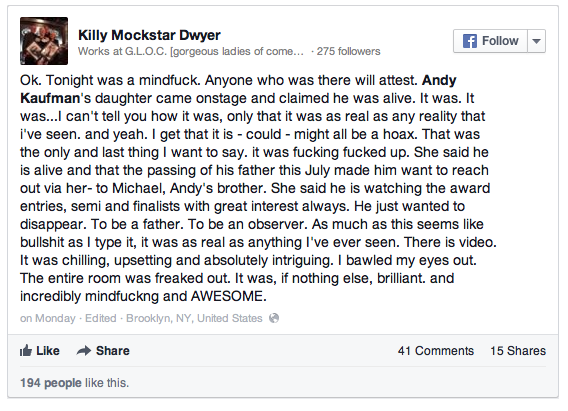Click the 275 followers count
568x411 pixels.
click(348, 51)
